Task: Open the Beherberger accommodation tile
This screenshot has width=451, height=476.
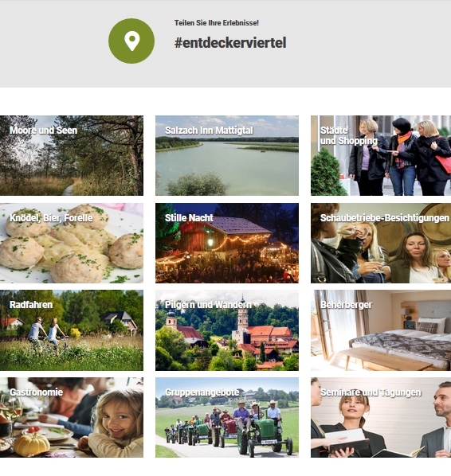Action: (381, 330)
